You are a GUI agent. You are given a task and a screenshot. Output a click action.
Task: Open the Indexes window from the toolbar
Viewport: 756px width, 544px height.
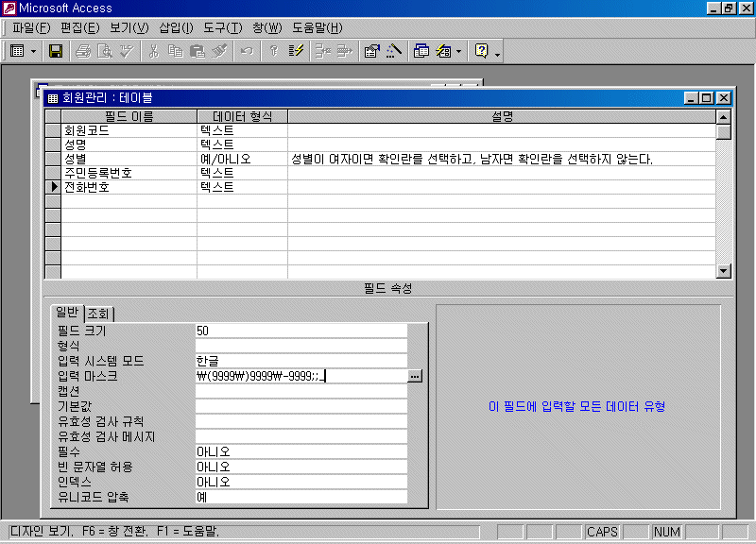(296, 51)
